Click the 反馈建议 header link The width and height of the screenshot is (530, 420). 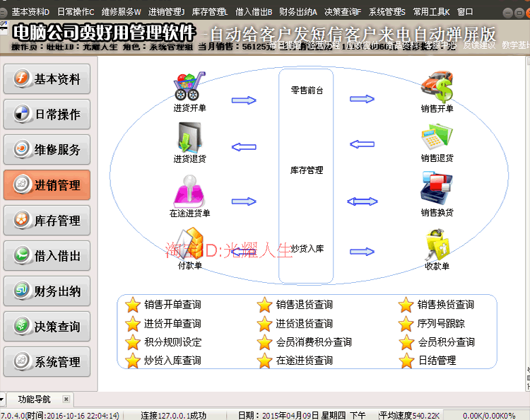(x=479, y=45)
